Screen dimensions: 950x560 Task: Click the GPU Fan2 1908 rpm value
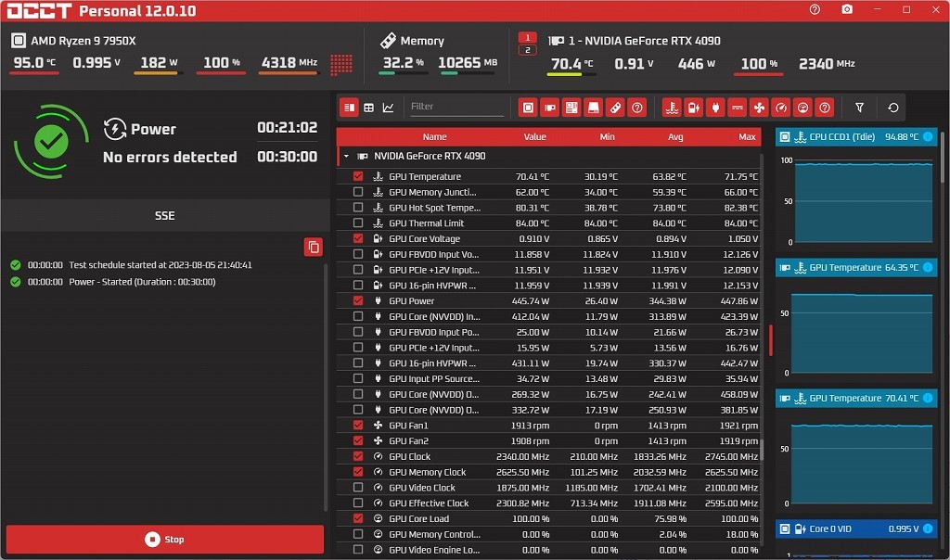[530, 440]
